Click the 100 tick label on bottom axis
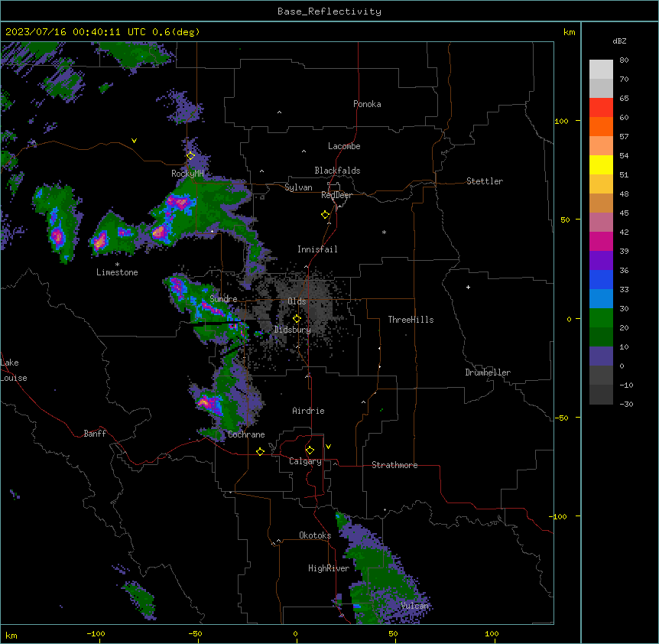 [x=492, y=633]
